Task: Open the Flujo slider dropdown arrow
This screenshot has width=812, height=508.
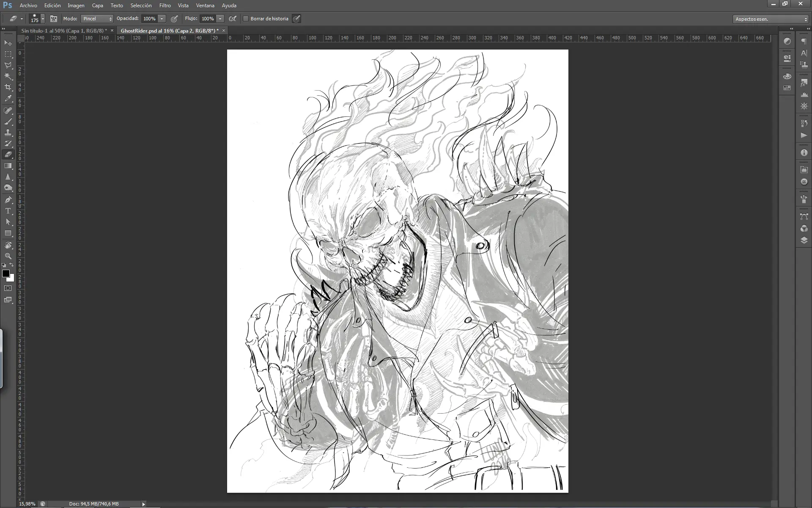Action: point(220,19)
